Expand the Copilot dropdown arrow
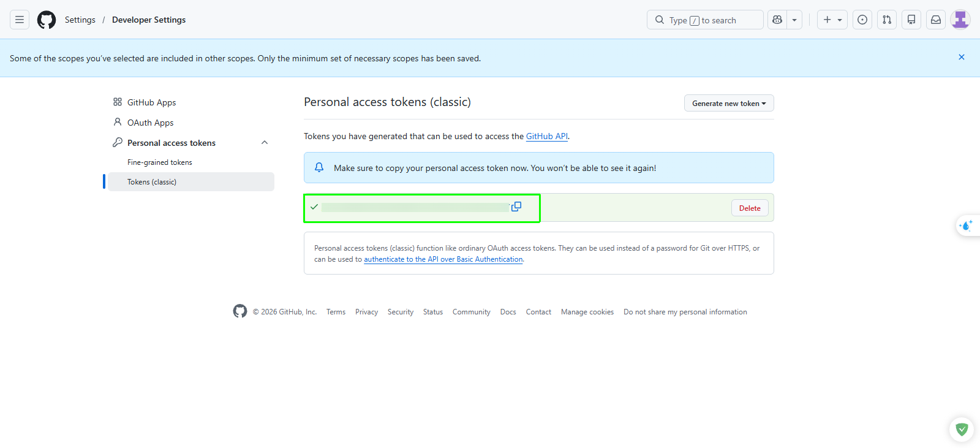The height and width of the screenshot is (448, 980). coord(794,20)
